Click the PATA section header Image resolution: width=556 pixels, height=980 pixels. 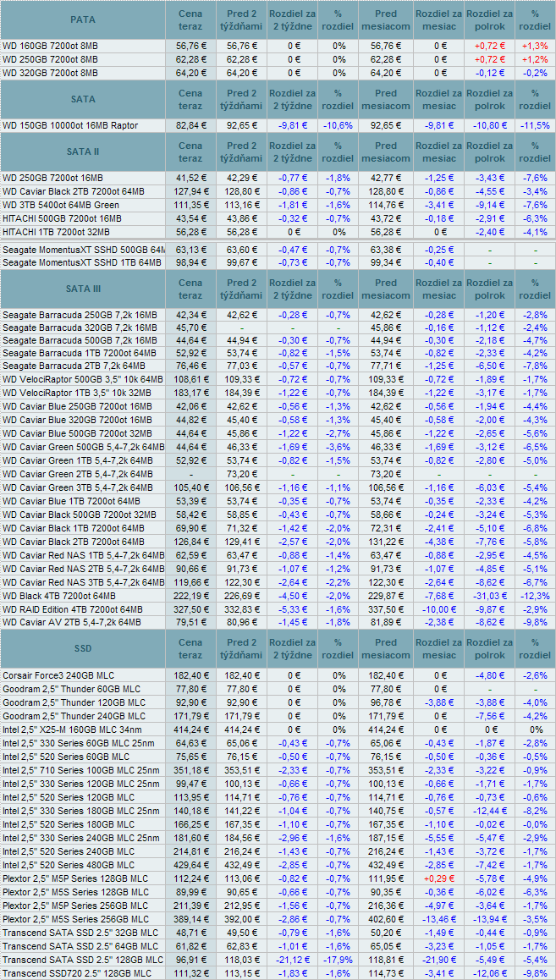click(x=83, y=19)
